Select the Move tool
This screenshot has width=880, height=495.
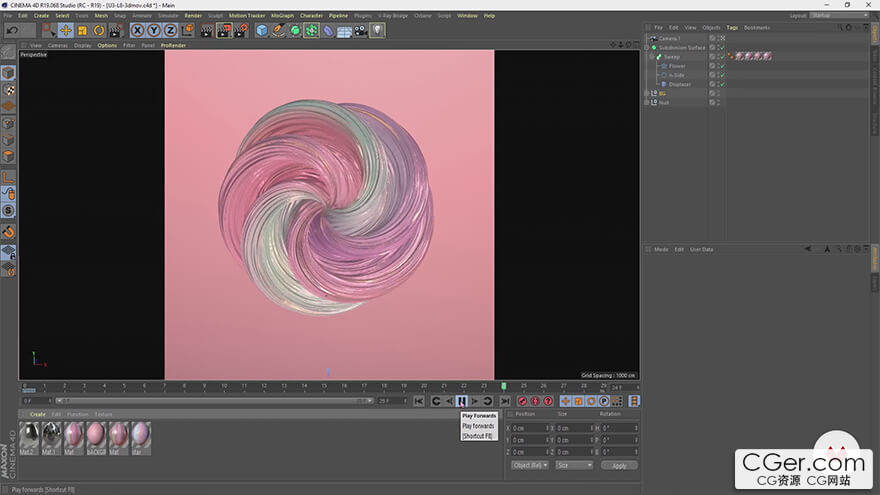click(65, 30)
